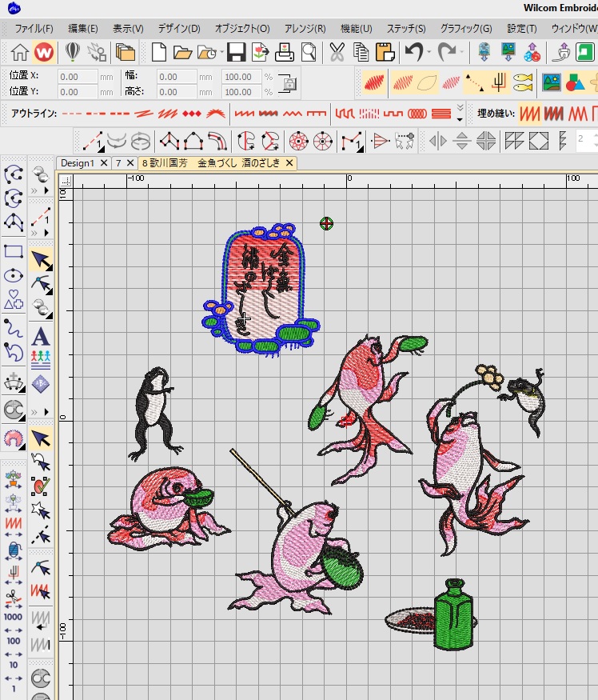Select the large lettering A tool
The width and height of the screenshot is (598, 700).
tap(40, 337)
